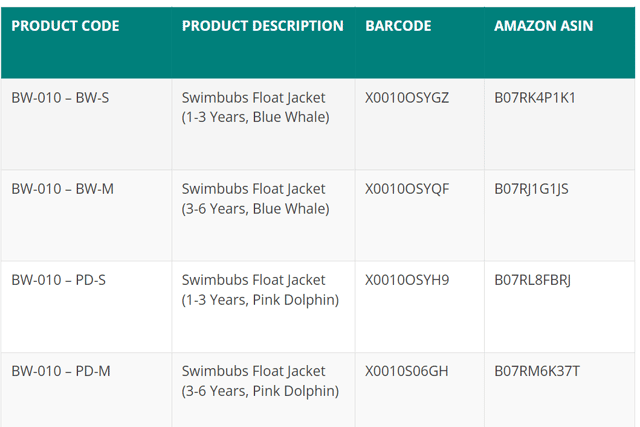The height and width of the screenshot is (427, 640).
Task: Select product code BW-010 – BW-S
Action: coord(60,98)
